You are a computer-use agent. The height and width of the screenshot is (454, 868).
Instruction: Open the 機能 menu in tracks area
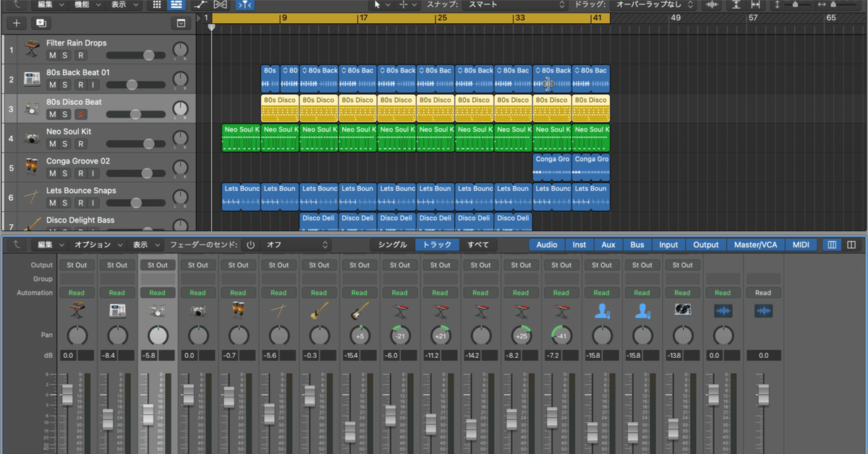pos(88,5)
